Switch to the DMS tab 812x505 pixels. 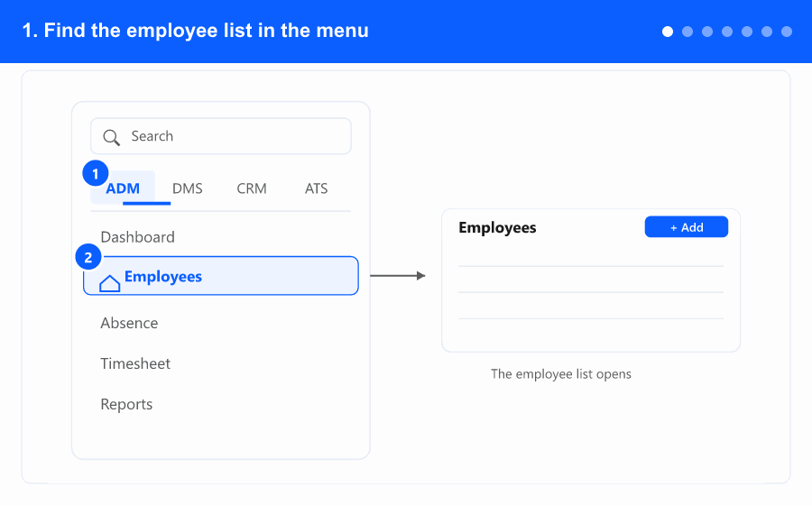(188, 188)
